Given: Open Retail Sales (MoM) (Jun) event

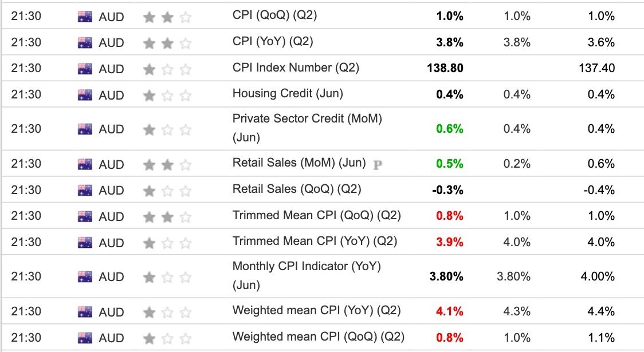Looking at the screenshot, I should 299,163.
